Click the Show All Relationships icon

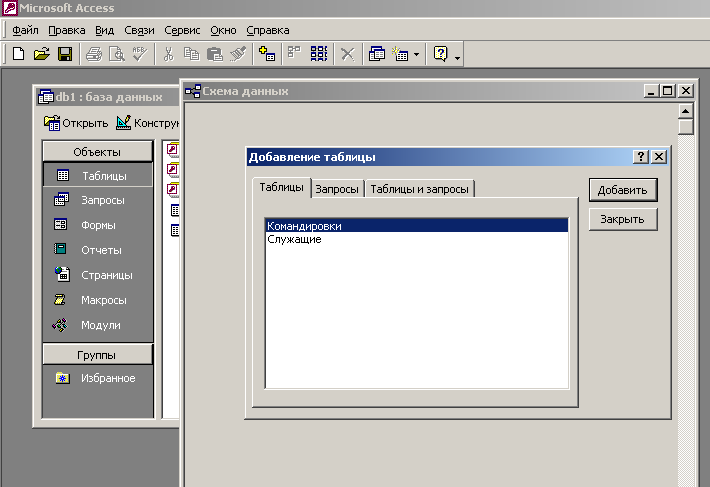(319, 53)
